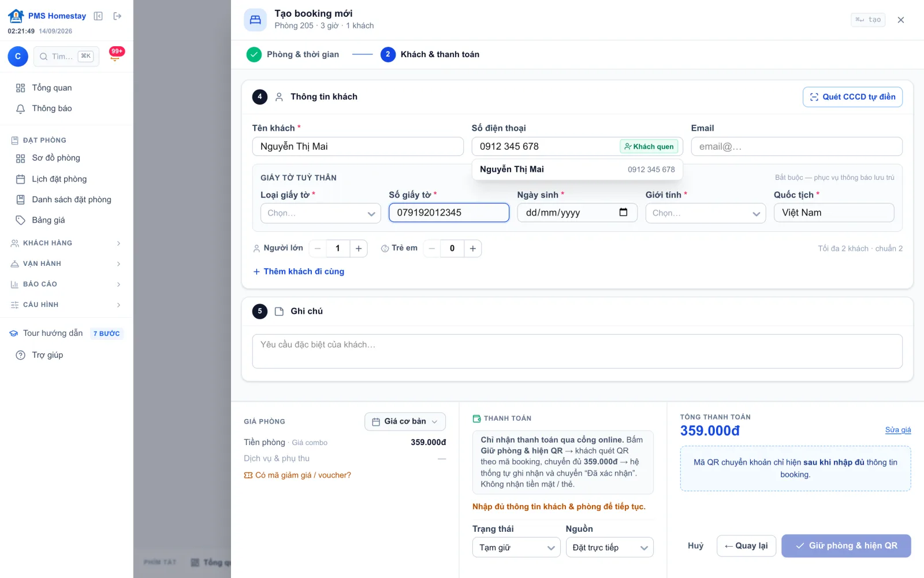Start Tour hướng dẫn

click(x=66, y=334)
